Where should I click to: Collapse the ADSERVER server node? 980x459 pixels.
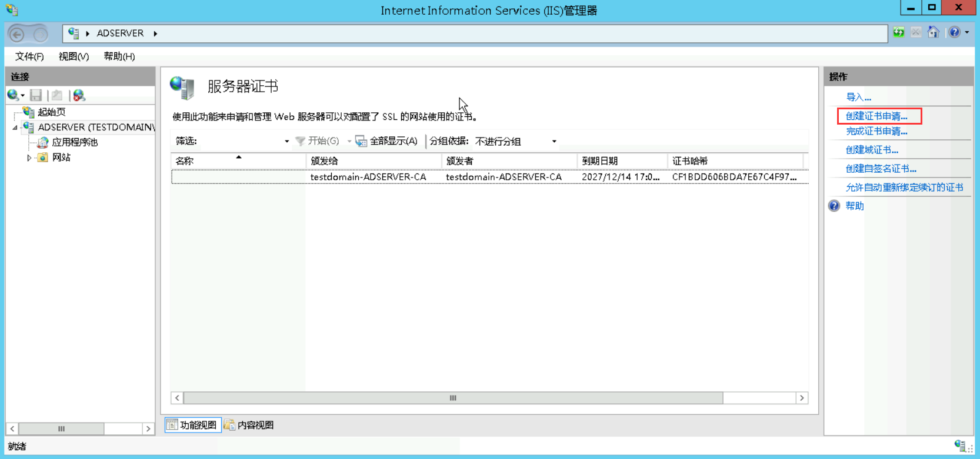click(x=15, y=128)
